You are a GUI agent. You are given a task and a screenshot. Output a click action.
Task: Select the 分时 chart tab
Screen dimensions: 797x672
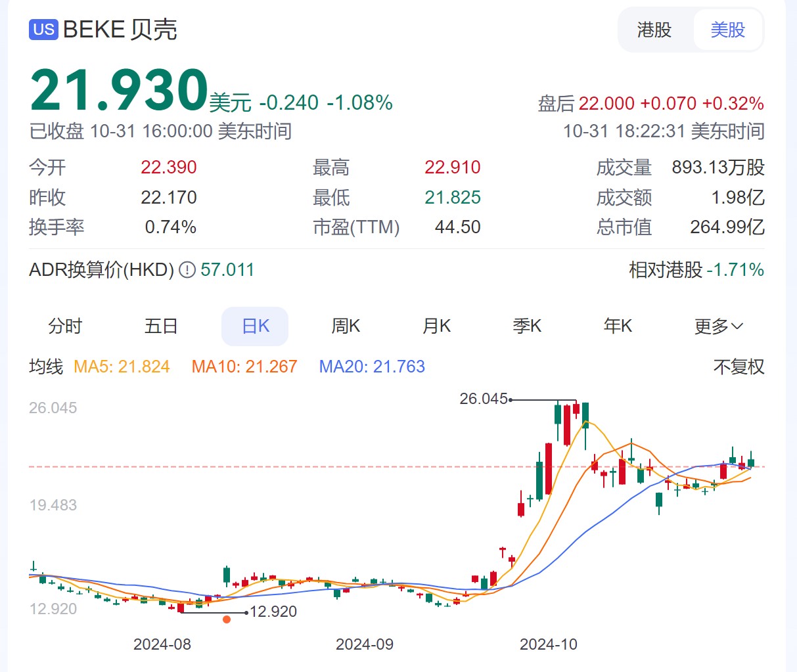tap(65, 326)
